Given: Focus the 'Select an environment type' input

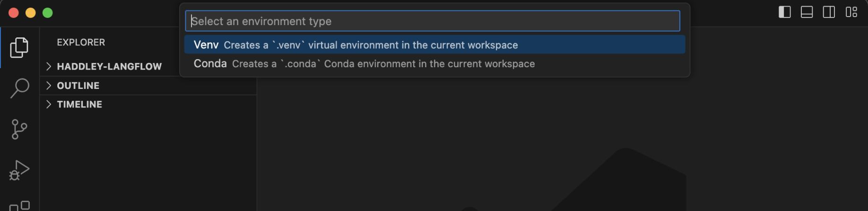Looking at the screenshot, I should click(432, 21).
